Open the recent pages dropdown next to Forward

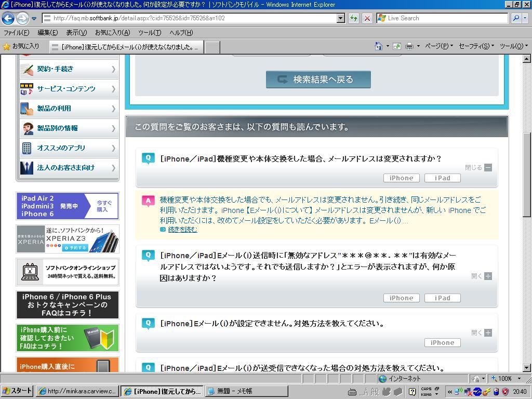[34, 19]
